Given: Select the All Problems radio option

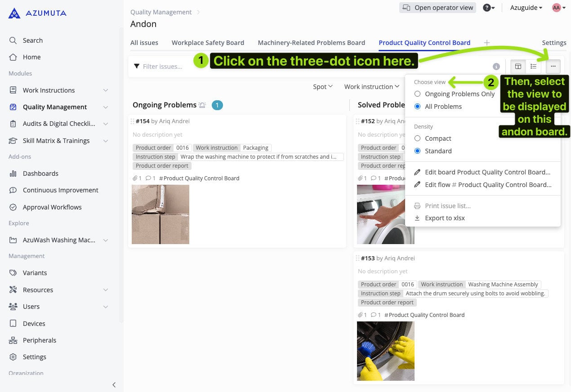Looking at the screenshot, I should [418, 107].
